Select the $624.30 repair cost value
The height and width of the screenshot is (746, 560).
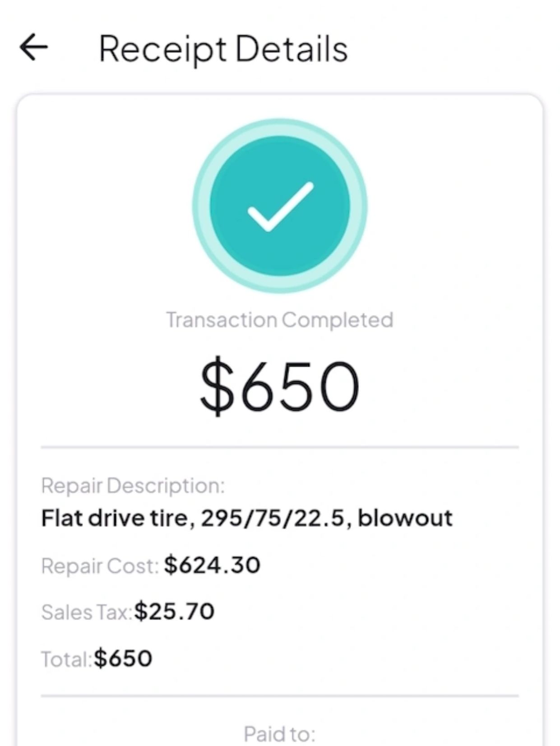pos(212,565)
